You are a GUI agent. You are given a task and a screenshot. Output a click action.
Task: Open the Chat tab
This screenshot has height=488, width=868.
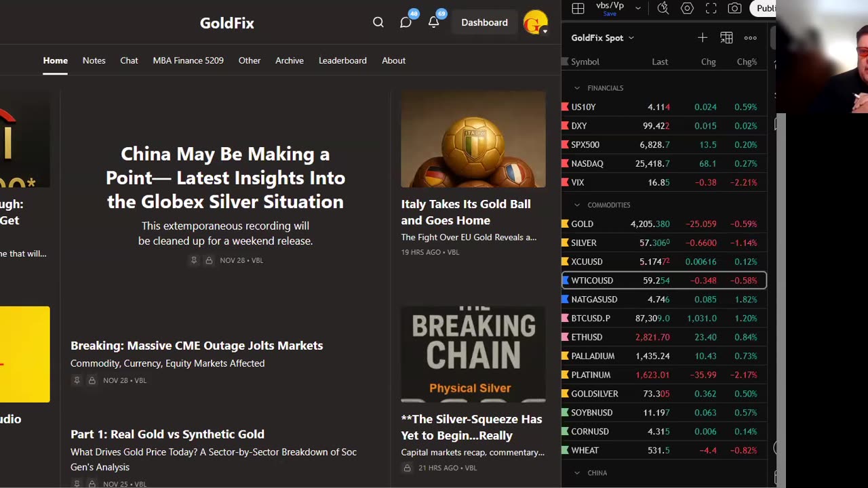[129, 60]
